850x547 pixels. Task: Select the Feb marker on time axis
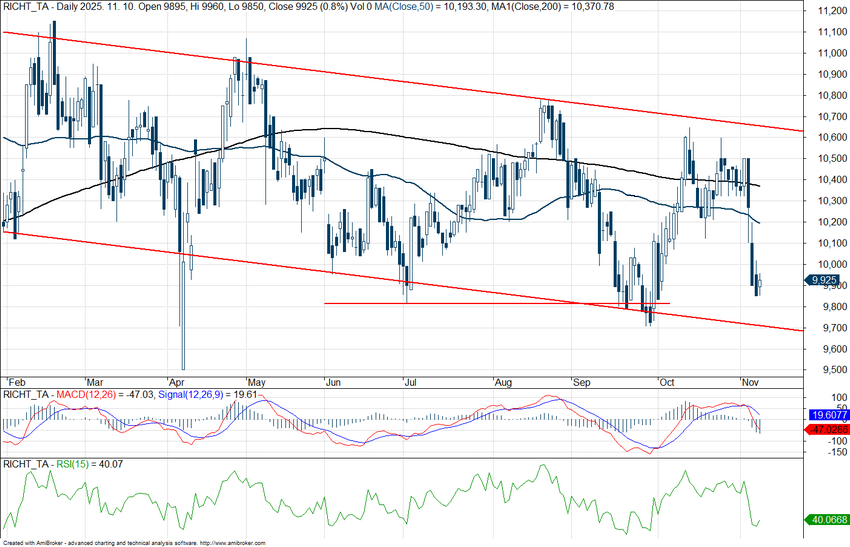pos(13,381)
